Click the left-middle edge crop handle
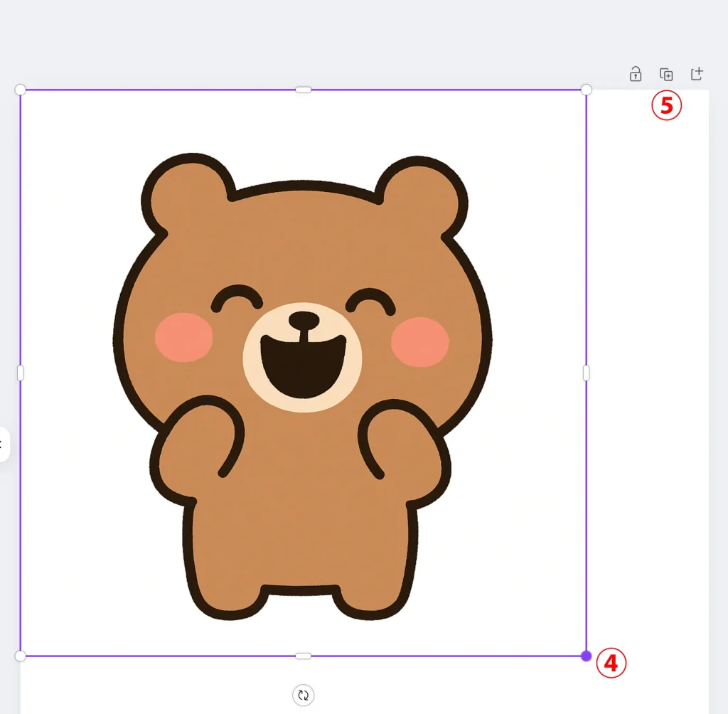 (x=21, y=373)
